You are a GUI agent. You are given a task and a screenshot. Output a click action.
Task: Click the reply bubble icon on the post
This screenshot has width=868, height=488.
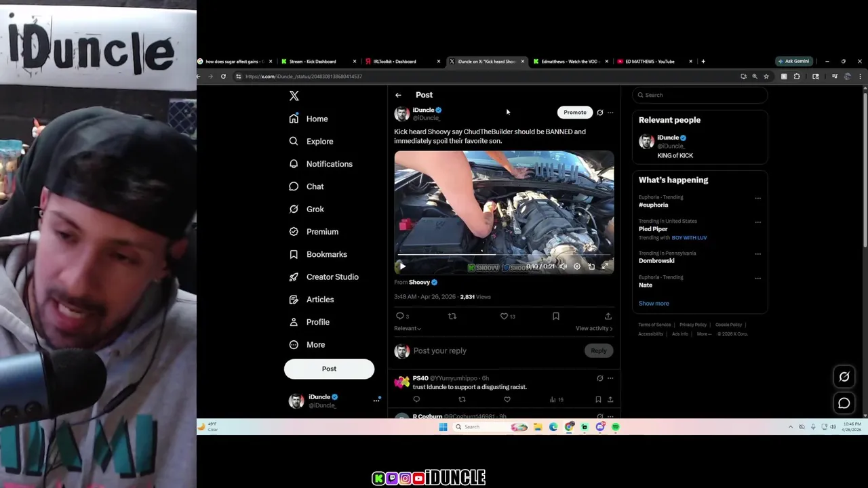[x=400, y=316]
